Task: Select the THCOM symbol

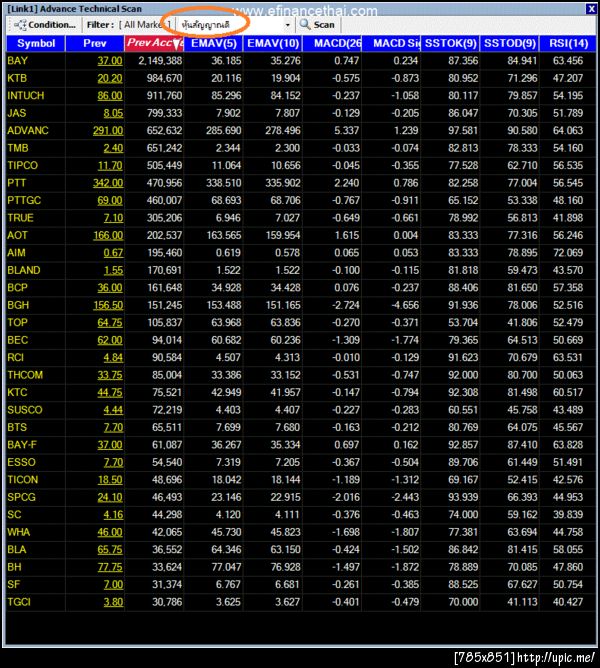Action: (x=25, y=375)
